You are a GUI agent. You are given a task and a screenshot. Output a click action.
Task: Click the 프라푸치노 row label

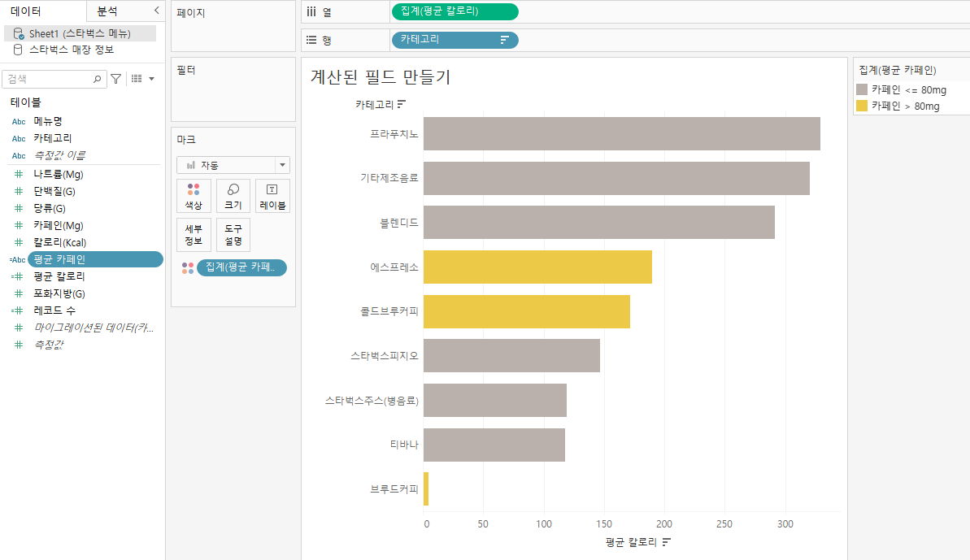click(x=394, y=133)
